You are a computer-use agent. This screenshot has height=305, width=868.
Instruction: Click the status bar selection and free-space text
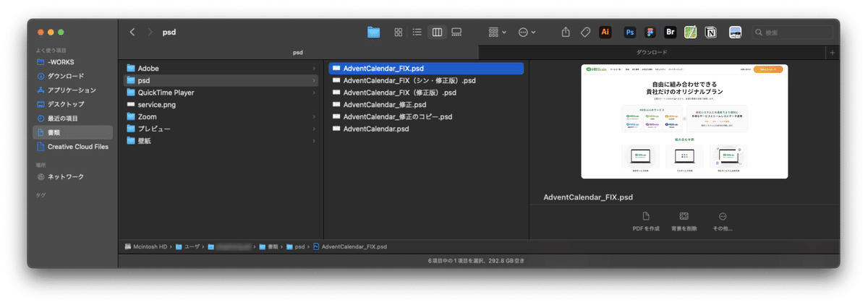click(476, 260)
